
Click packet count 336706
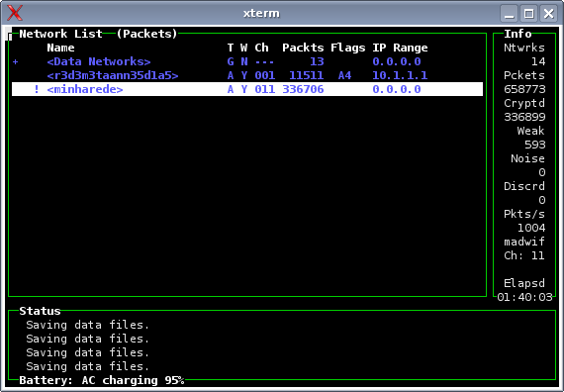click(303, 89)
